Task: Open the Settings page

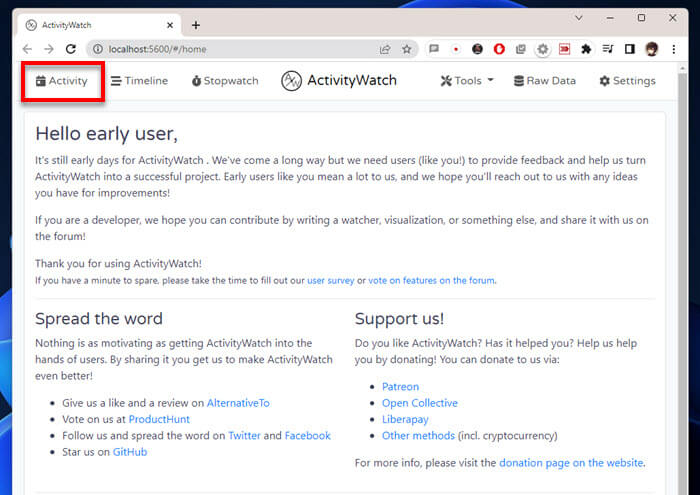Action: click(627, 81)
